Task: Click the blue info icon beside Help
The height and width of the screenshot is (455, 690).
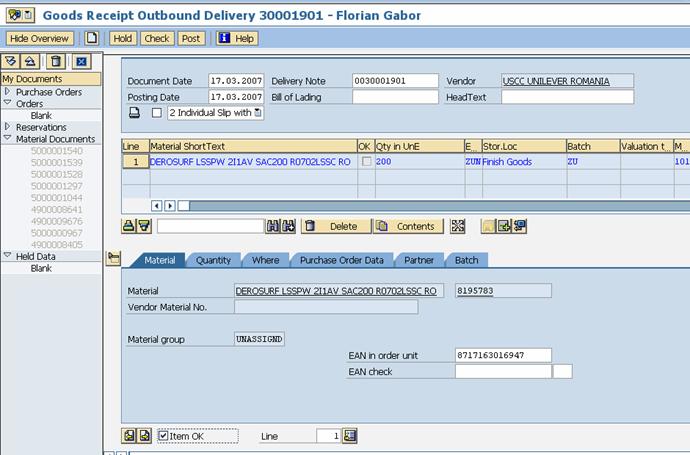Action: pyautogui.click(x=223, y=38)
